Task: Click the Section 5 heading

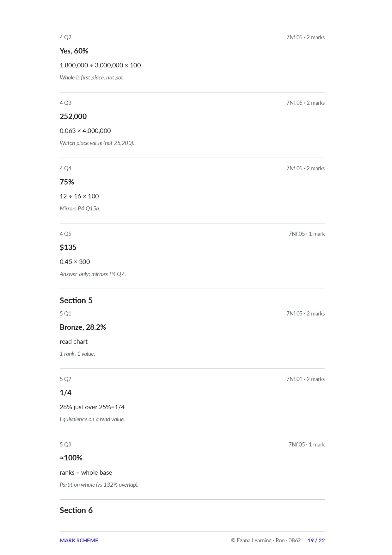Action: click(x=76, y=300)
